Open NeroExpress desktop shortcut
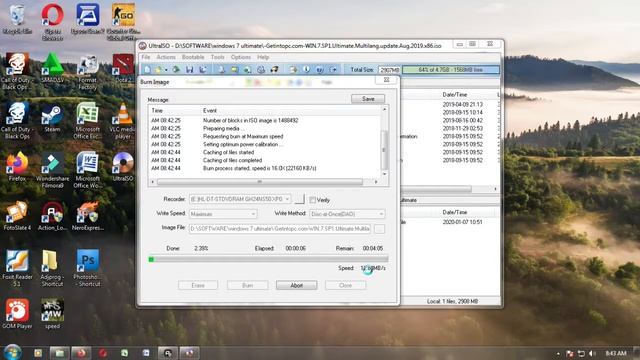The height and width of the screenshot is (360, 640). click(x=87, y=216)
